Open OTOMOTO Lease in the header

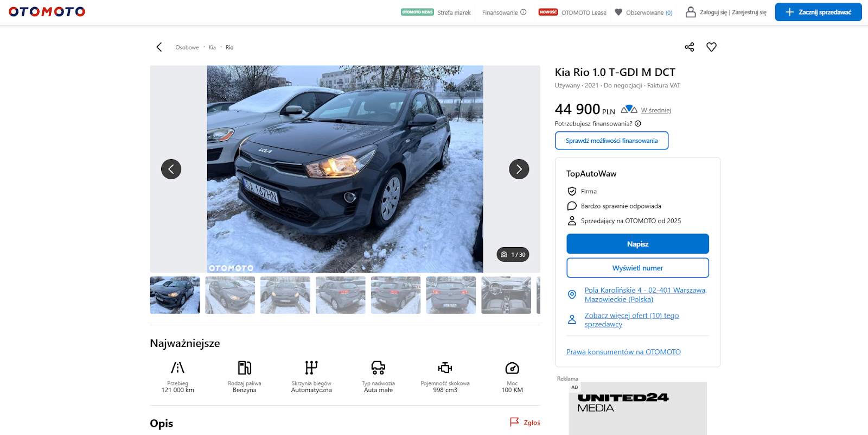pyautogui.click(x=584, y=12)
